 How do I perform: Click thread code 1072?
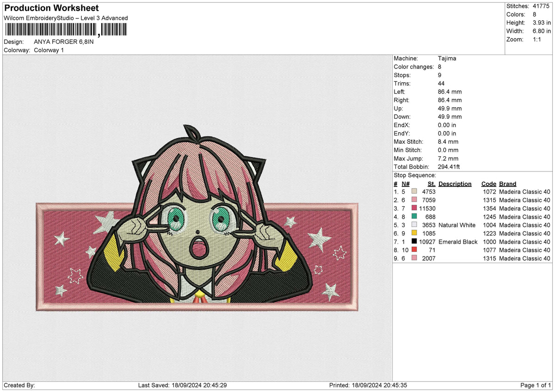(x=489, y=192)
